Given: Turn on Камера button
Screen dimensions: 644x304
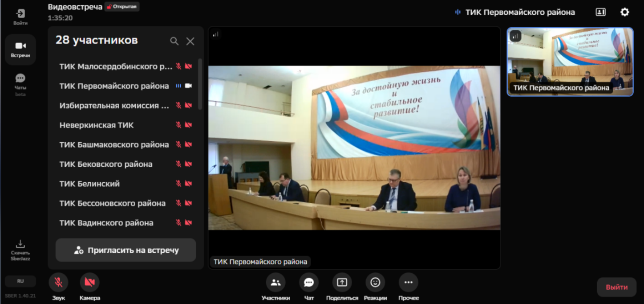Looking at the screenshot, I should pos(89,282).
